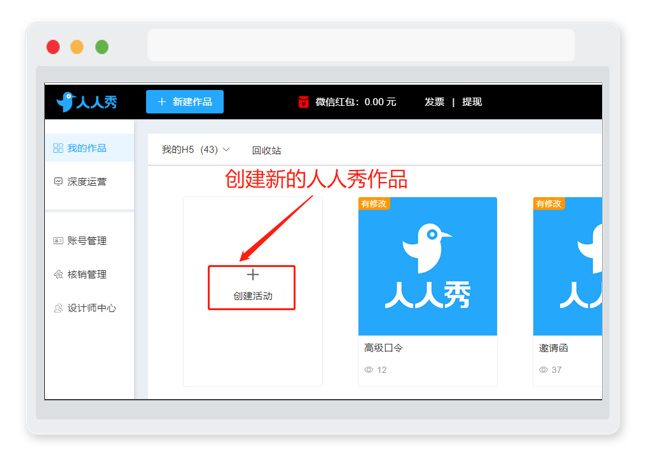Viewport: 660px width, 460px height.
Task: Switch to the 回收站 tab
Action: point(266,150)
